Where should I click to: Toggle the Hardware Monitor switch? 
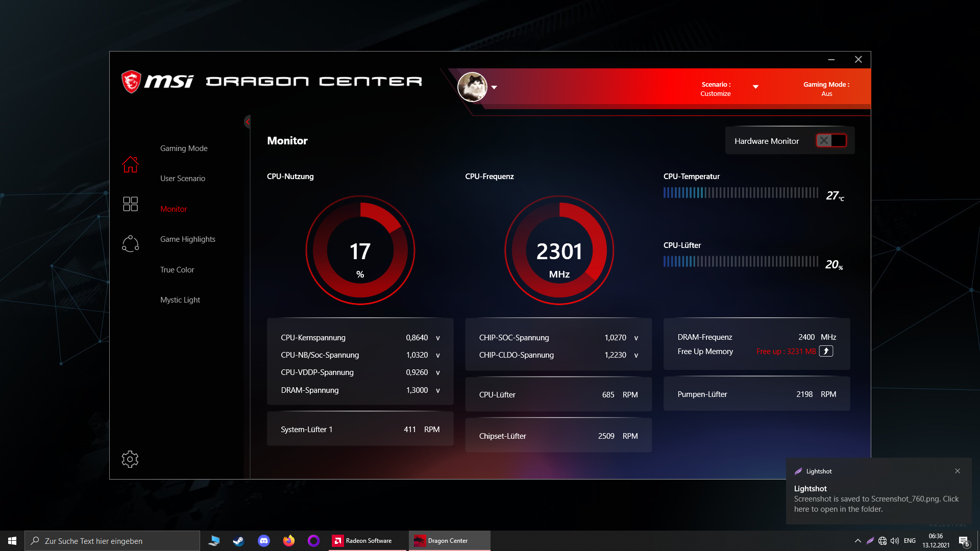[x=831, y=141]
